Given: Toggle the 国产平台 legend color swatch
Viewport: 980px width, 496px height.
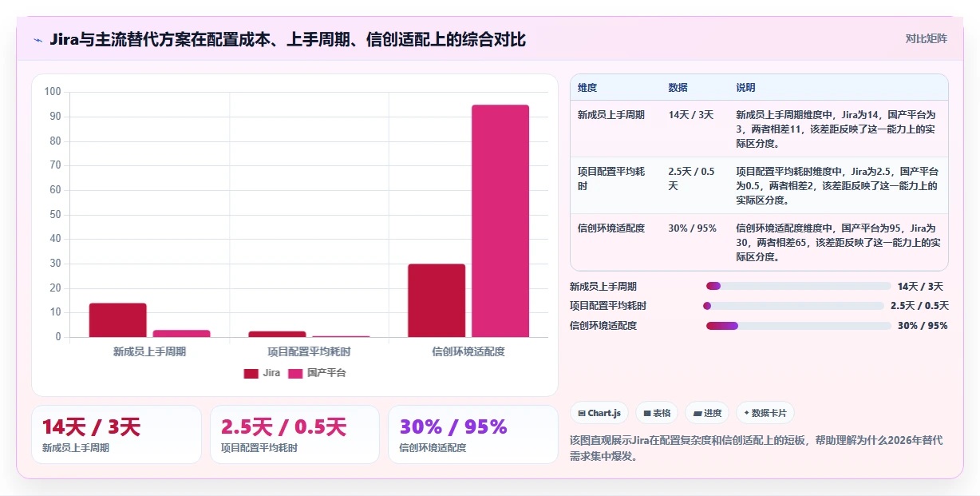Looking at the screenshot, I should coord(295,373).
